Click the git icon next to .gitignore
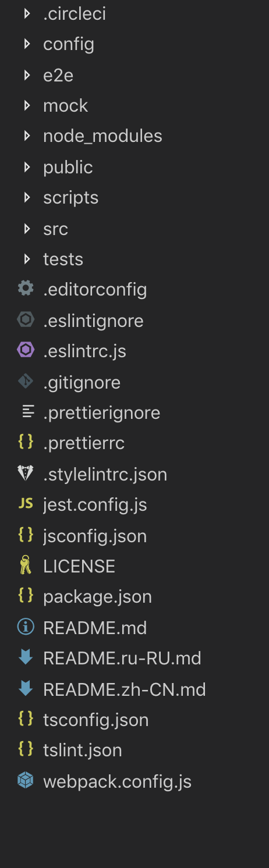Image resolution: width=269 pixels, height=868 pixels. [26, 381]
